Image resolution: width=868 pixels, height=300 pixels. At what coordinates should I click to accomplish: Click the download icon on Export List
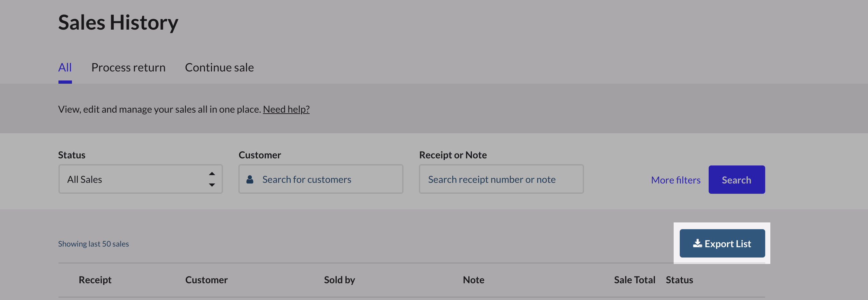pyautogui.click(x=697, y=243)
